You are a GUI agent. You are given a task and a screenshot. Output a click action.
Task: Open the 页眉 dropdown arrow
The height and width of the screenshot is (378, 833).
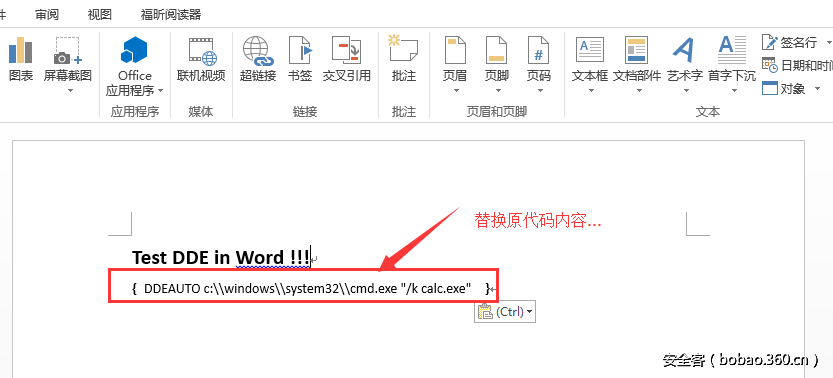[456, 91]
